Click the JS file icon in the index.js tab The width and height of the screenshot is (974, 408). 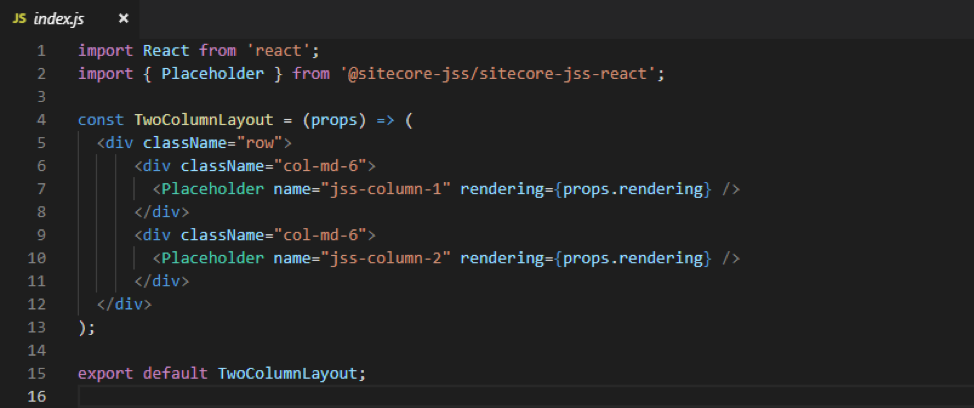19,19
